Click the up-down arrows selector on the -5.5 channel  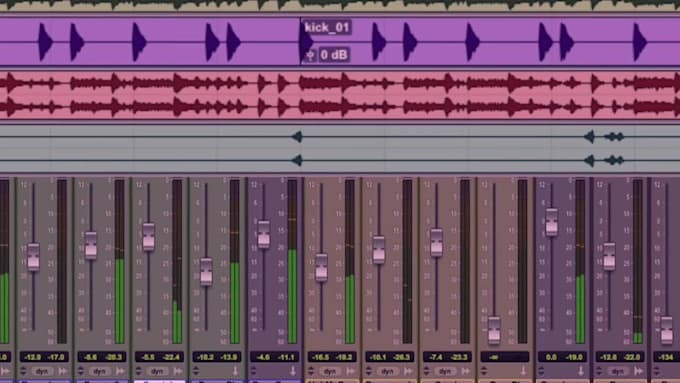click(138, 371)
